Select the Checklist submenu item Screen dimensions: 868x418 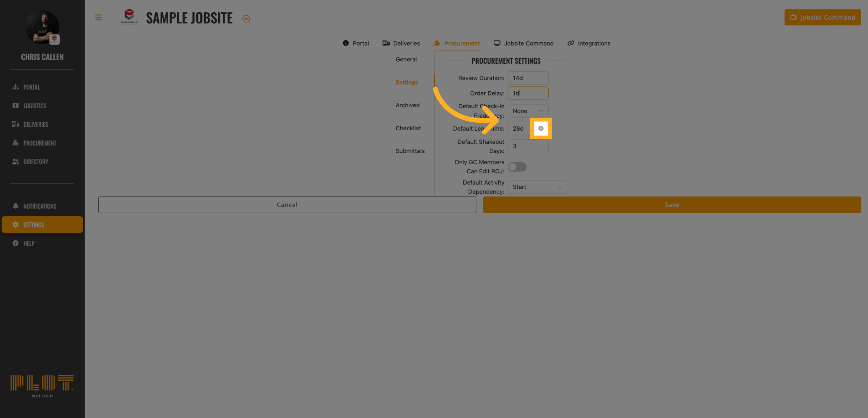(408, 128)
